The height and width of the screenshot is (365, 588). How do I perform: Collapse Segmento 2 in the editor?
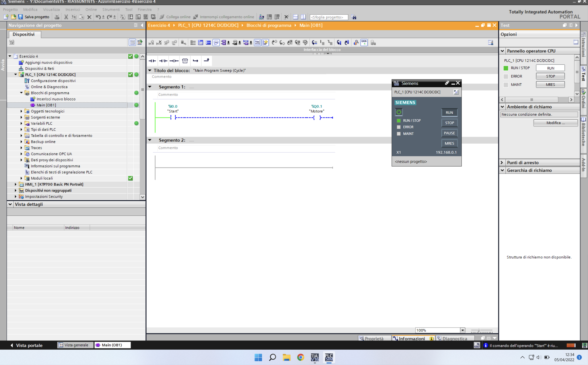pyautogui.click(x=150, y=140)
